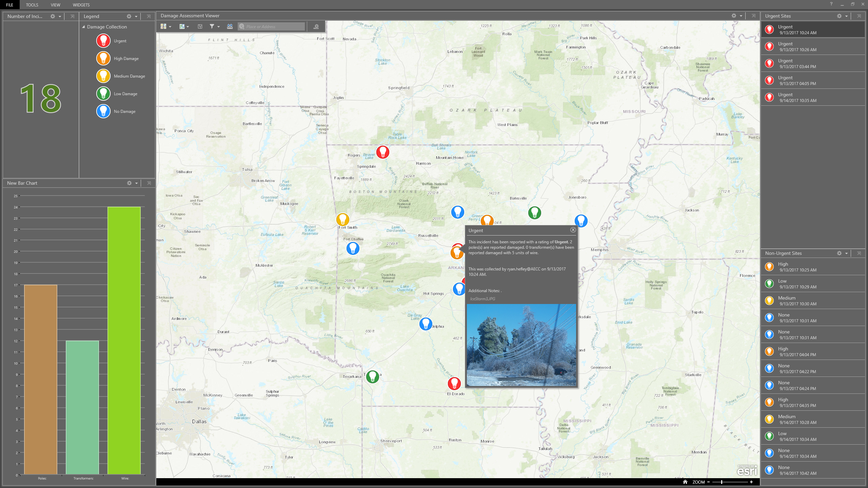This screenshot has width=868, height=488.
Task: Collapse the Damage Collection legend group
Action: [x=83, y=27]
